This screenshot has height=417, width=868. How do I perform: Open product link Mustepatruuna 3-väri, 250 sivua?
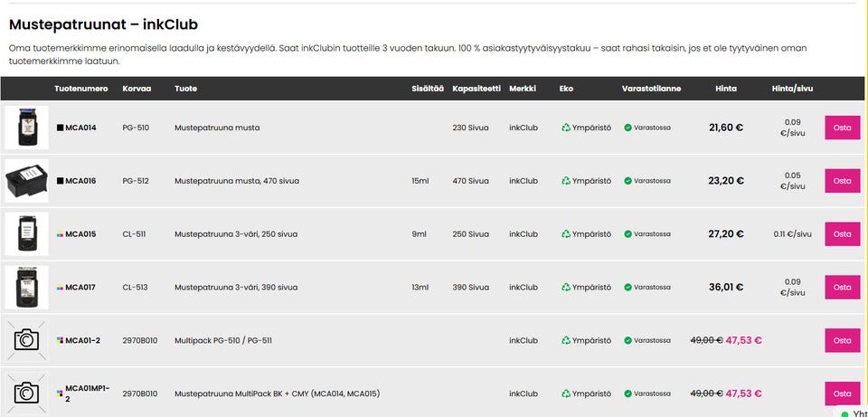[x=236, y=233]
